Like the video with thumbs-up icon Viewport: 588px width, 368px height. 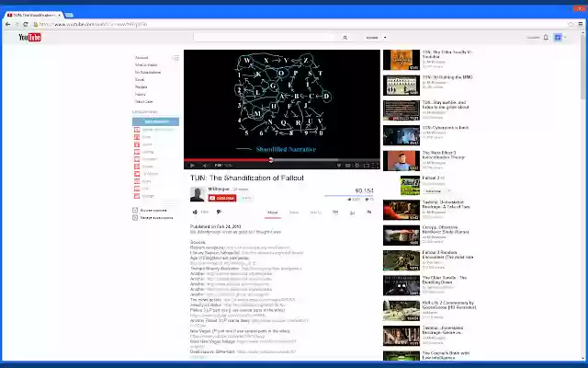pyautogui.click(x=195, y=213)
